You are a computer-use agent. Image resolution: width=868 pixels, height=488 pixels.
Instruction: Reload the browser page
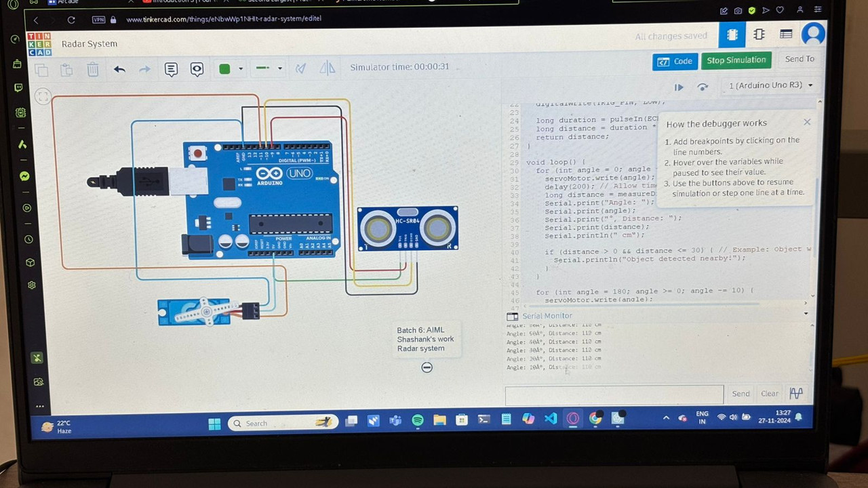tap(71, 20)
